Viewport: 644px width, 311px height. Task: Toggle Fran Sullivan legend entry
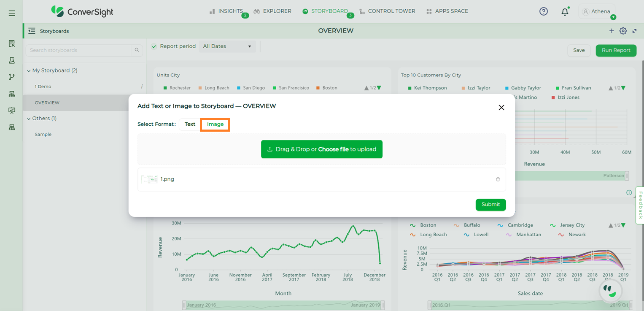point(573,88)
